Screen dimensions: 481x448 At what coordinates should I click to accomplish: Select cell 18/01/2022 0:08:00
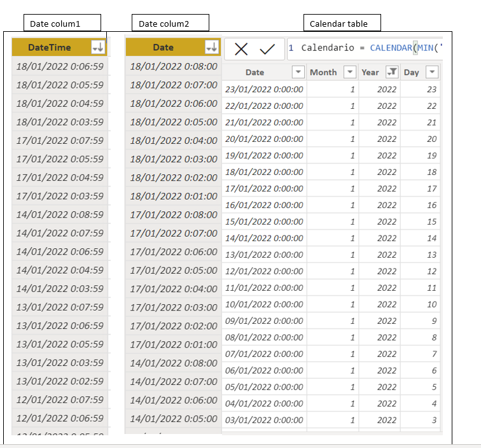[174, 66]
